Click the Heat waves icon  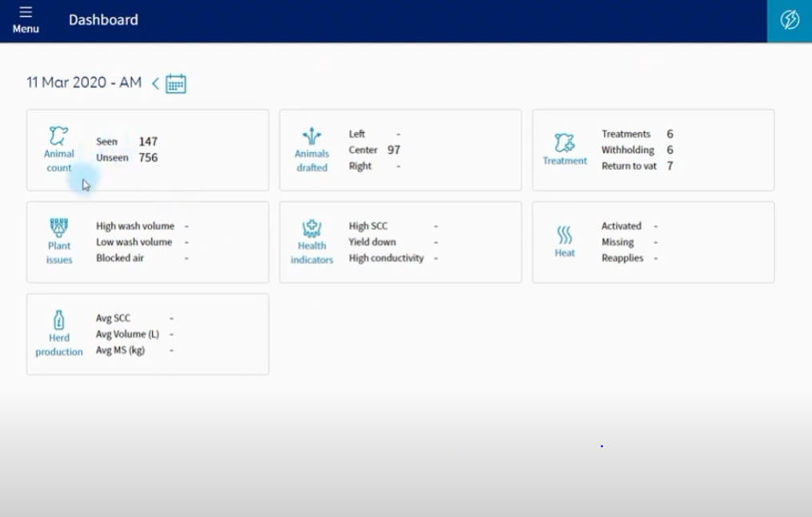(x=565, y=235)
